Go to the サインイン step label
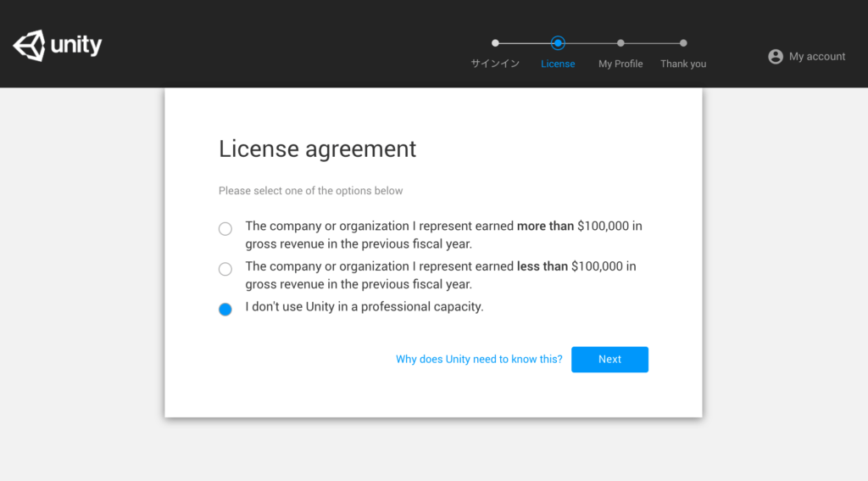Image resolution: width=868 pixels, height=481 pixels. [495, 64]
